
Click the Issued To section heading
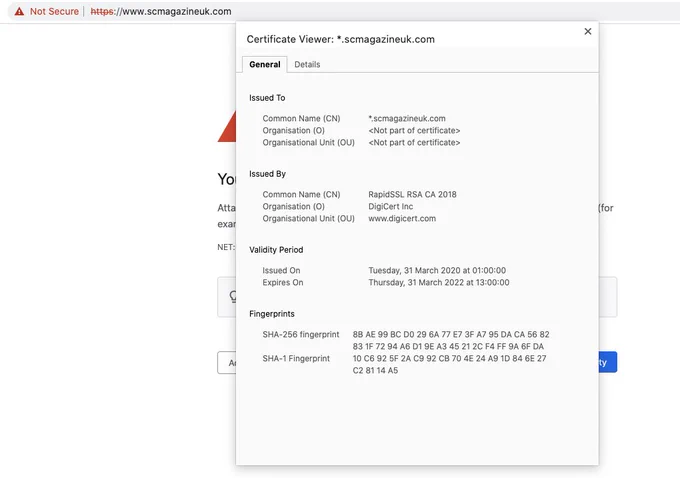pos(267,98)
